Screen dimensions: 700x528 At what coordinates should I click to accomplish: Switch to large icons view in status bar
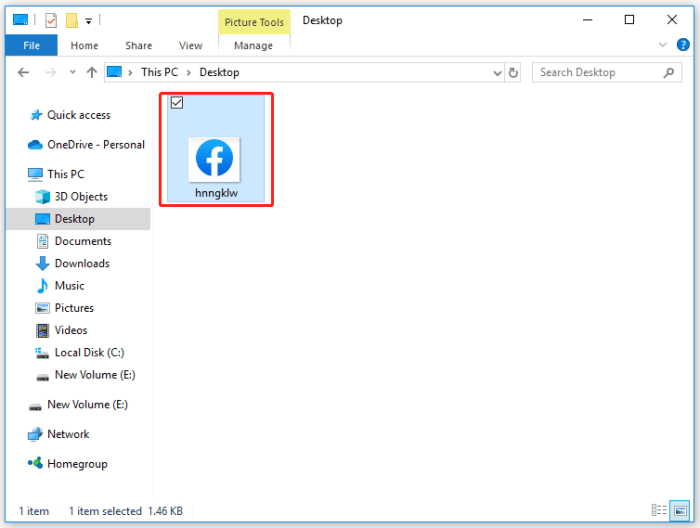(x=679, y=510)
